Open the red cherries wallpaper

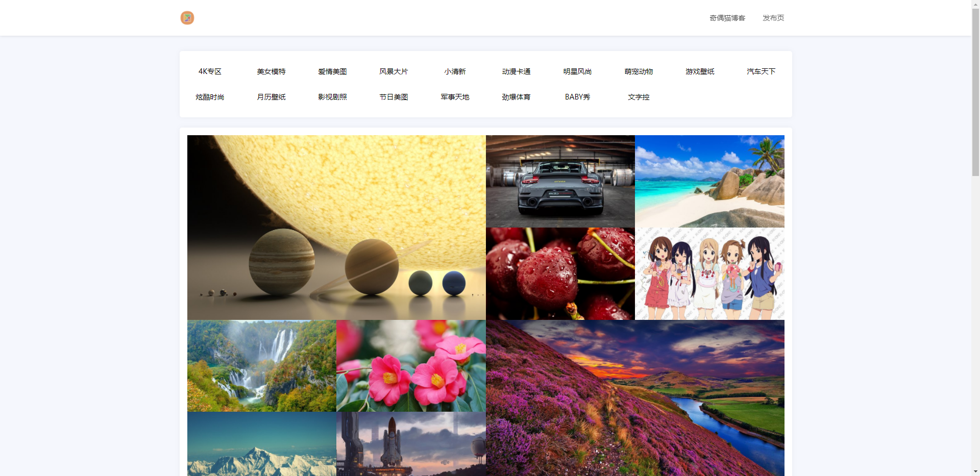click(560, 274)
